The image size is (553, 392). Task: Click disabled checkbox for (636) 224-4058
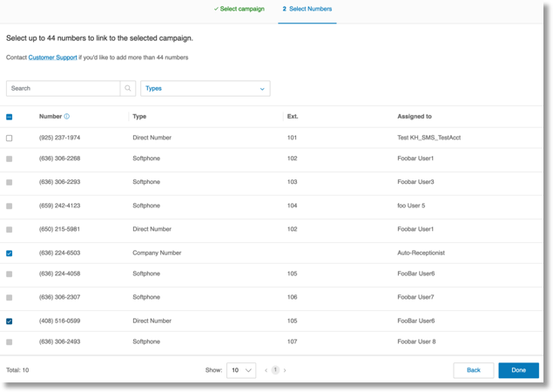click(10, 274)
